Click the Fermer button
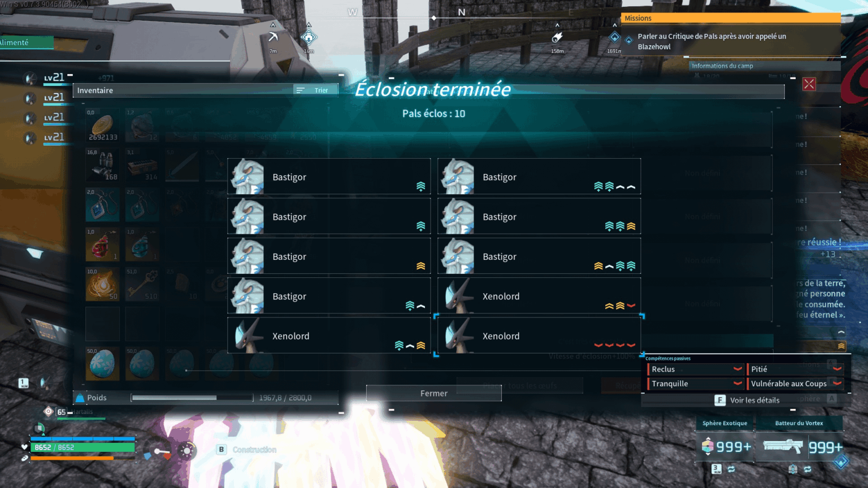 coord(434,393)
